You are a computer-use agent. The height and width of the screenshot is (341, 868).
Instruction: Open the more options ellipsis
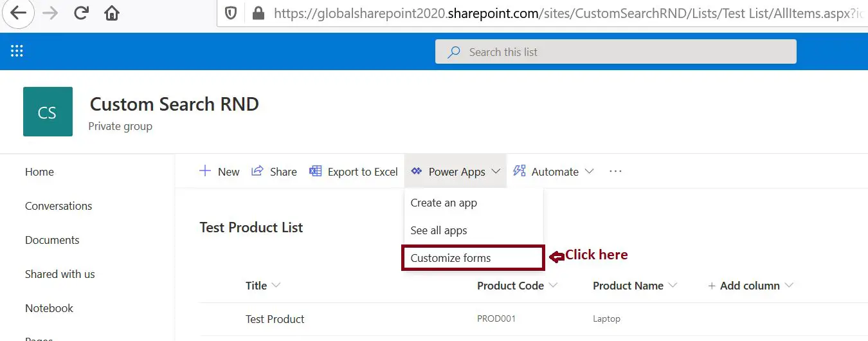(x=615, y=171)
